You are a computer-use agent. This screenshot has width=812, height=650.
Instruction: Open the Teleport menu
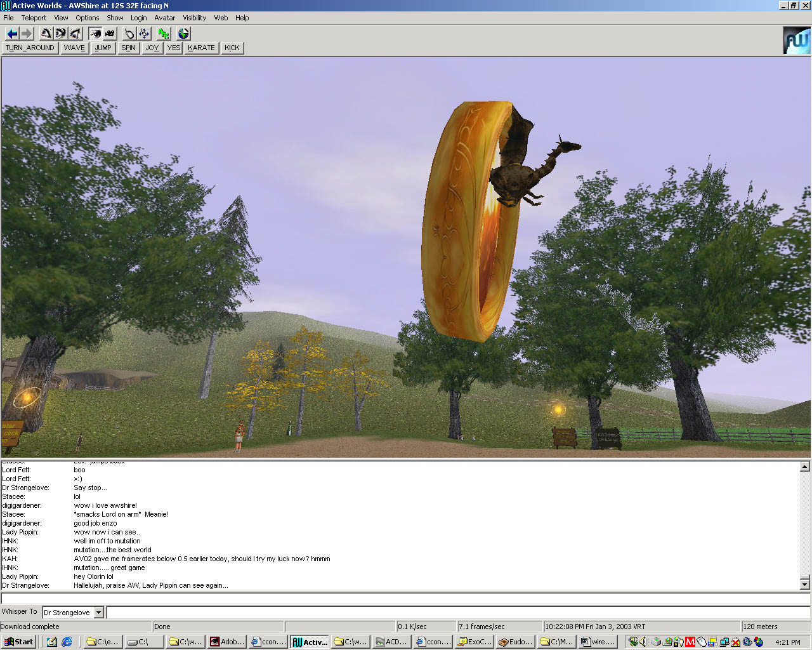tap(34, 18)
